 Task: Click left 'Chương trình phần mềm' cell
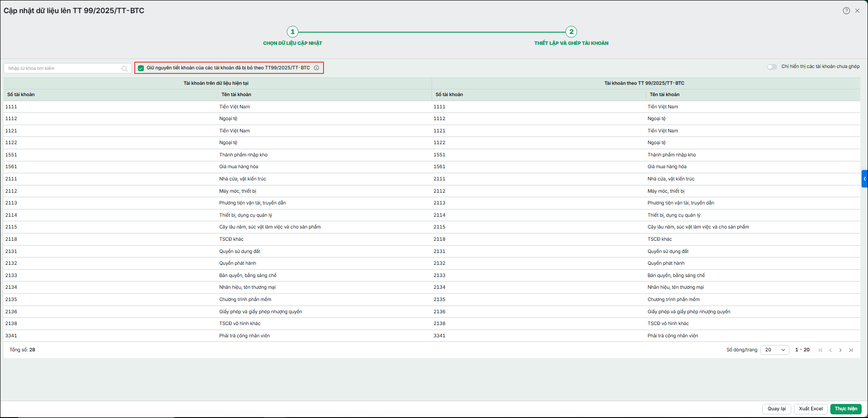pos(245,300)
